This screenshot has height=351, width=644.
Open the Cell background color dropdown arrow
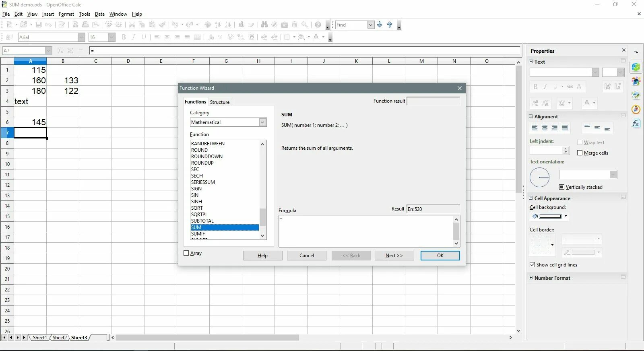click(x=566, y=216)
